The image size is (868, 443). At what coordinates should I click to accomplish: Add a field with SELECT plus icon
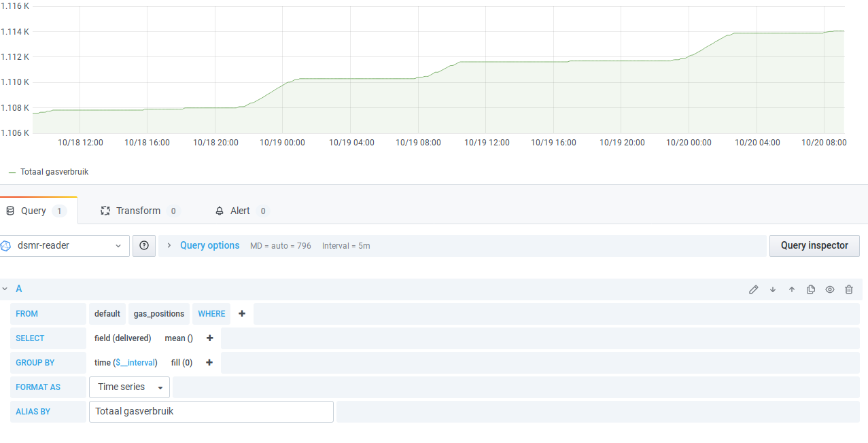(x=209, y=338)
